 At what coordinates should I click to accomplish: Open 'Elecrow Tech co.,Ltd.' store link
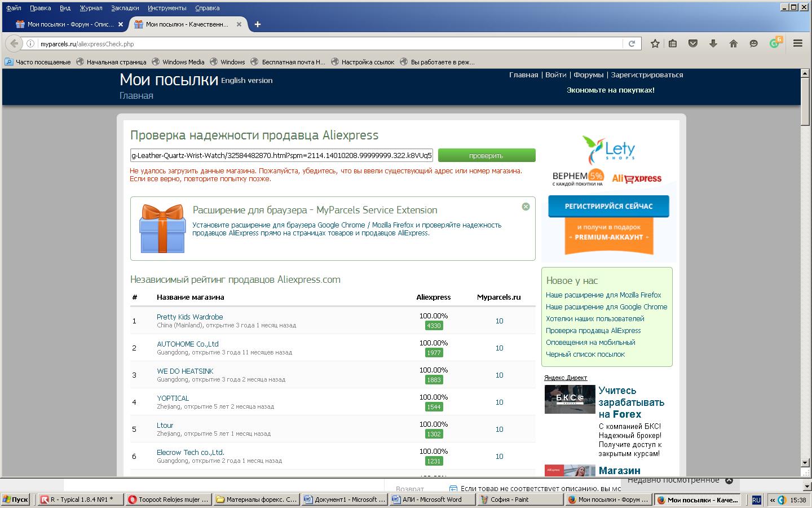[x=191, y=452]
